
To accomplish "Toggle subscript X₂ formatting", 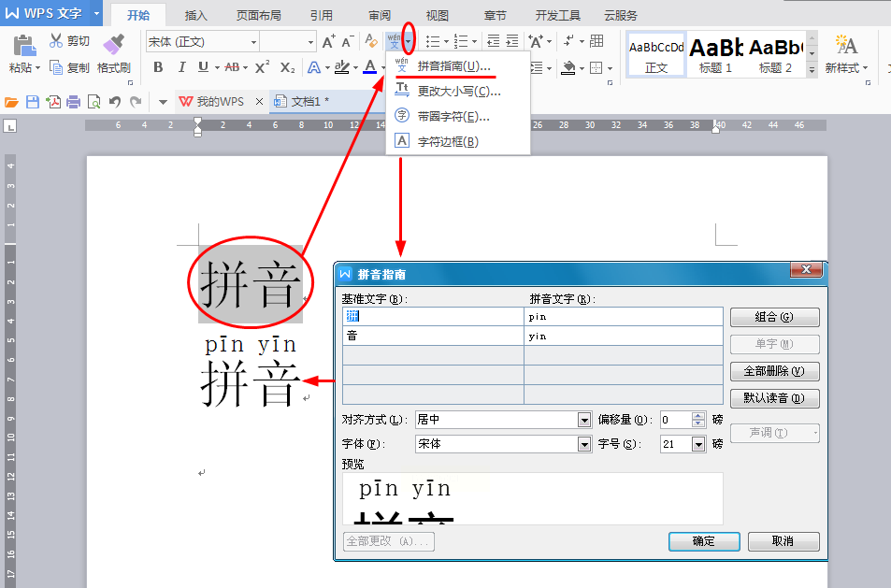I will pyautogui.click(x=288, y=67).
